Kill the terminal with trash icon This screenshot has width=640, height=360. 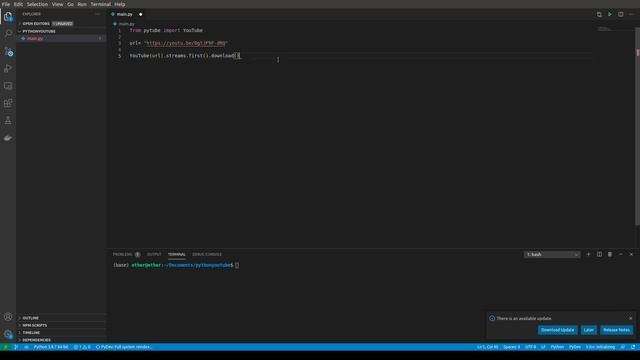(610, 254)
